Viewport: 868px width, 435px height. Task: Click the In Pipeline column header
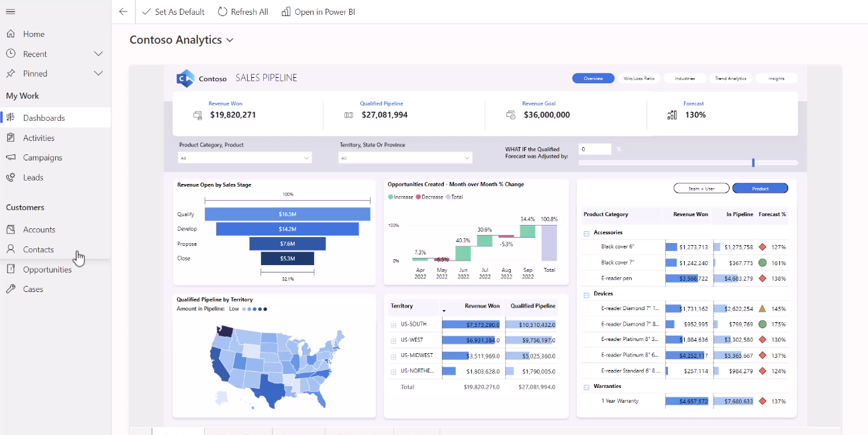[x=739, y=215]
